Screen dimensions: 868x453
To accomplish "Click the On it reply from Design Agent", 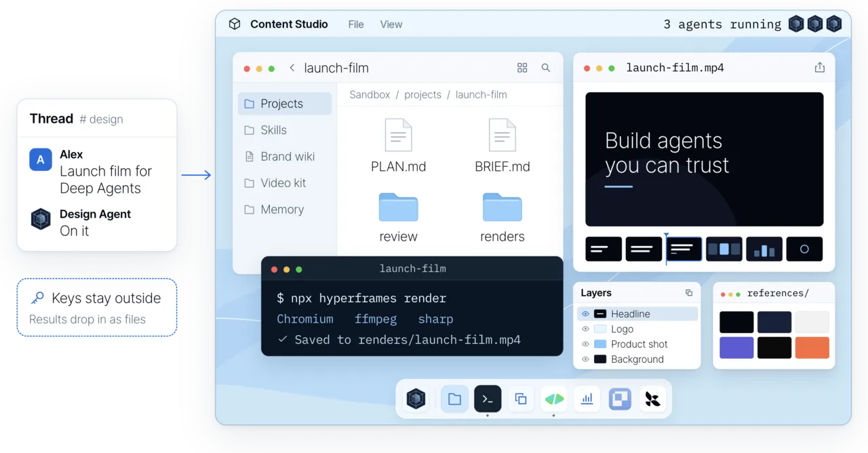I will pyautogui.click(x=74, y=231).
